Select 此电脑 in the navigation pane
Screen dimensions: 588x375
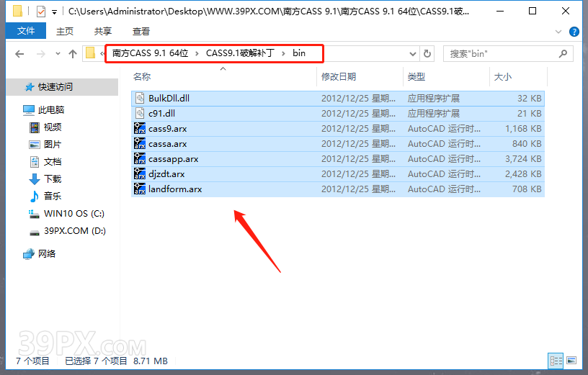(51, 110)
